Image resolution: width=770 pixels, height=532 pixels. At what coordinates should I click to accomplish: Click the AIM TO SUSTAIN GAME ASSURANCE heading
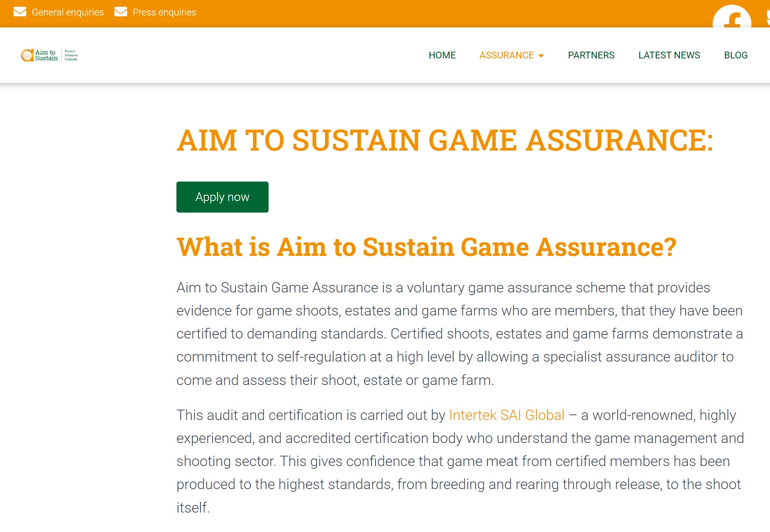tap(445, 140)
